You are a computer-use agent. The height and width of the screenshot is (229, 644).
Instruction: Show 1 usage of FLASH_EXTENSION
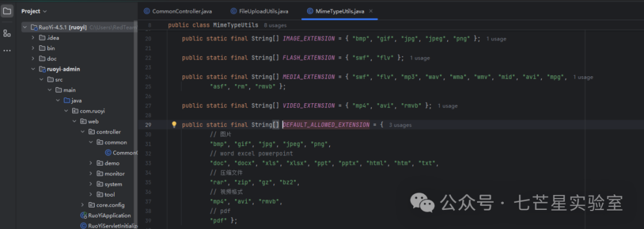pos(420,58)
